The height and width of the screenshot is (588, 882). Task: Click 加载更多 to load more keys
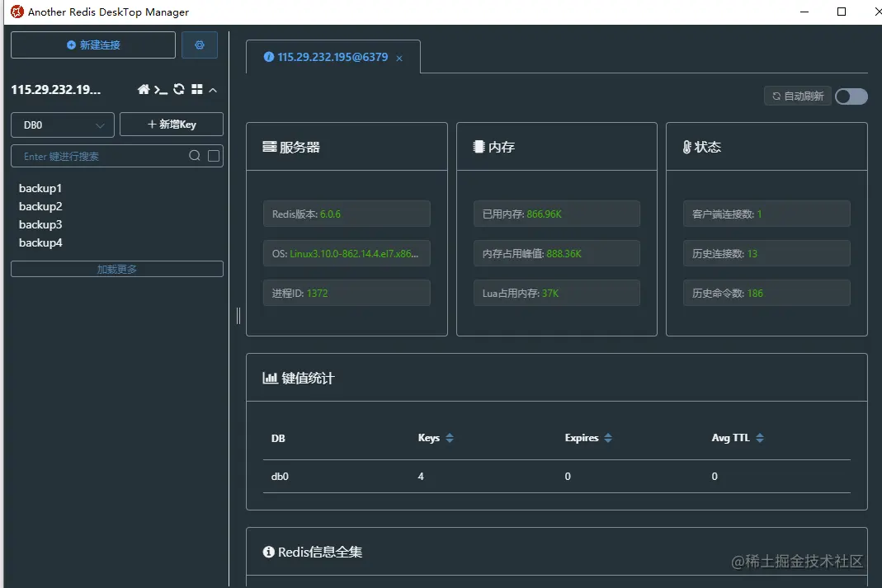coord(117,270)
